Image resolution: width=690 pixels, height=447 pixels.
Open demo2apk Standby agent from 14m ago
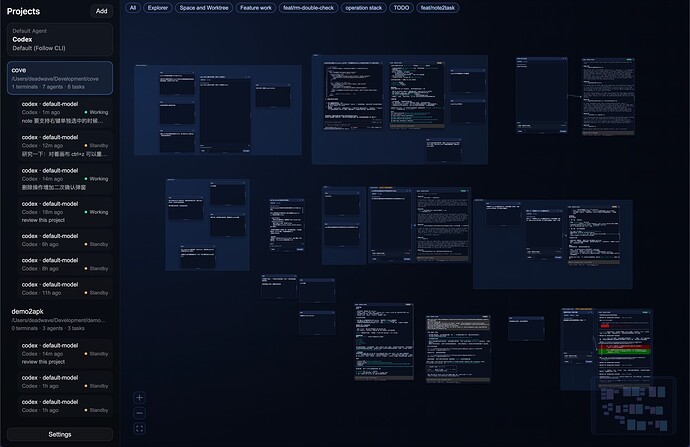click(x=65, y=354)
